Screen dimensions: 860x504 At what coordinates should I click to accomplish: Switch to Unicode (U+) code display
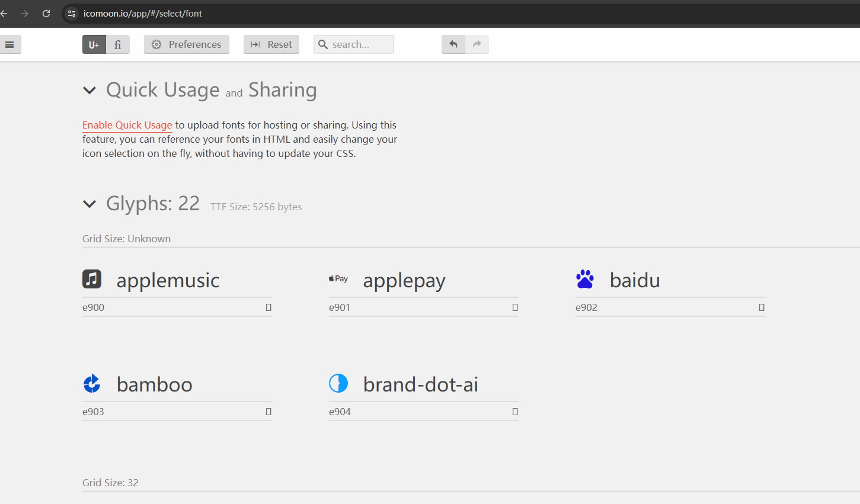[94, 44]
